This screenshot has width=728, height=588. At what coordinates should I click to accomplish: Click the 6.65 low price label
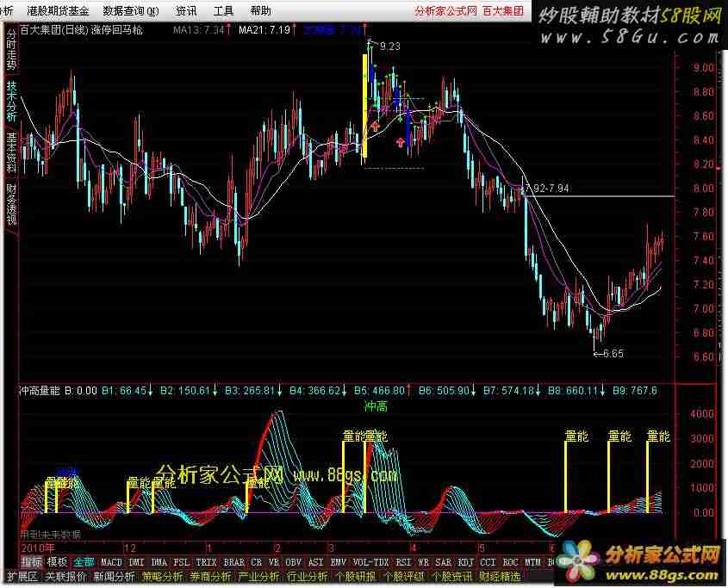613,354
